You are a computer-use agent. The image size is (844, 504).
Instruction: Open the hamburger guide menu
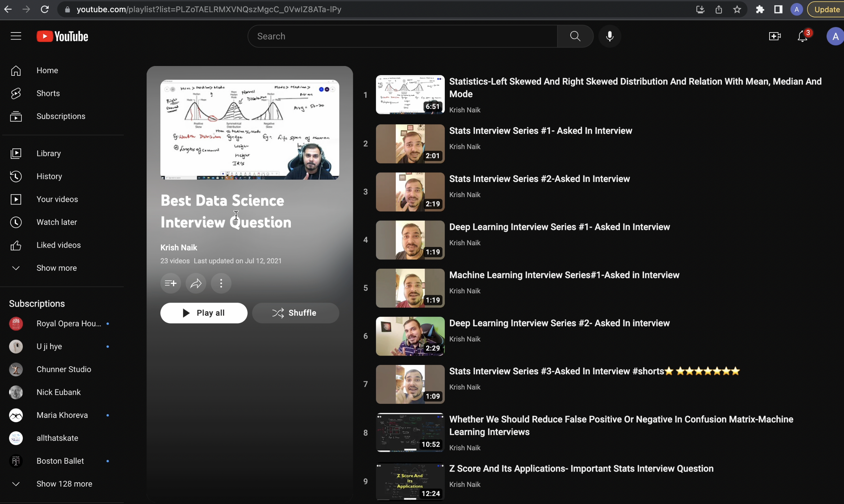(16, 36)
